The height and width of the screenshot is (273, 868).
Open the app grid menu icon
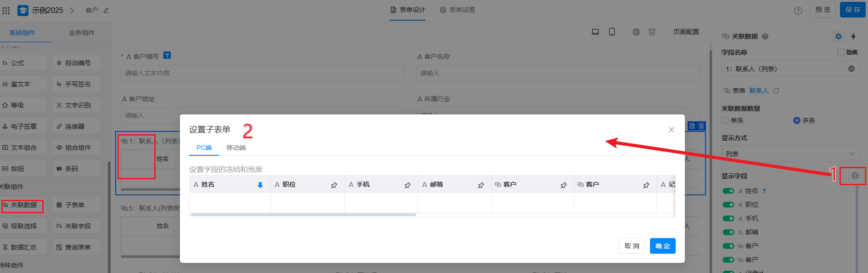(x=6, y=10)
